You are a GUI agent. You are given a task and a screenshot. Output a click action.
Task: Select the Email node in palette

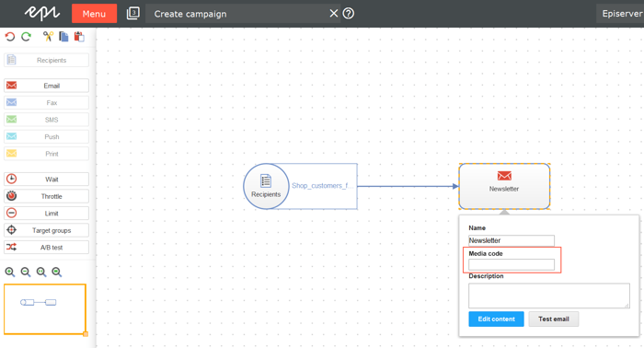(x=46, y=86)
